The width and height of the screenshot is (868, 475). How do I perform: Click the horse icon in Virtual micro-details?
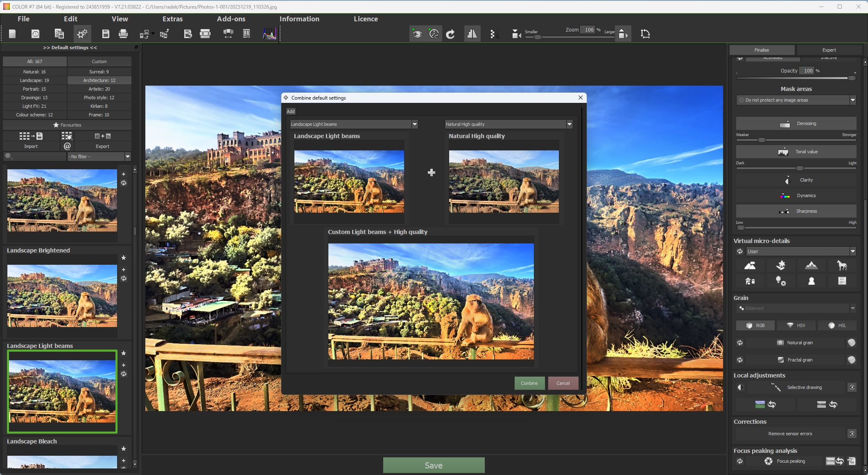pyautogui.click(x=842, y=266)
